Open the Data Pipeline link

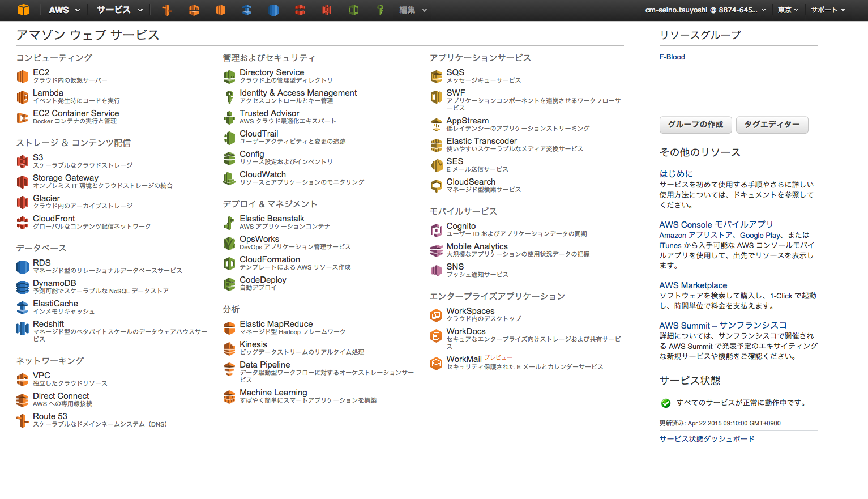click(264, 365)
